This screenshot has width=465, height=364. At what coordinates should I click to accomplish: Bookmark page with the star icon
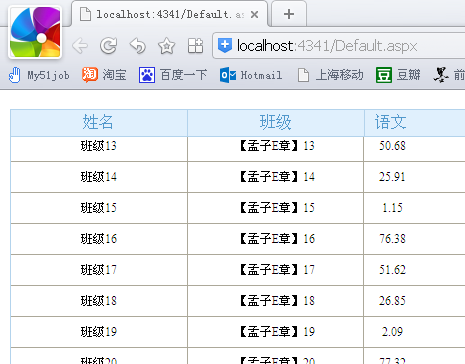(x=166, y=46)
